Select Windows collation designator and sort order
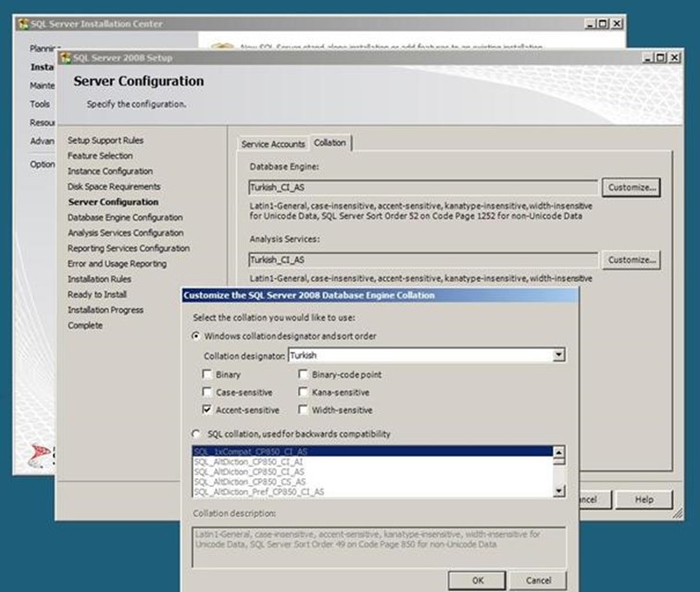Viewport: 700px width, 592px height. [x=196, y=335]
